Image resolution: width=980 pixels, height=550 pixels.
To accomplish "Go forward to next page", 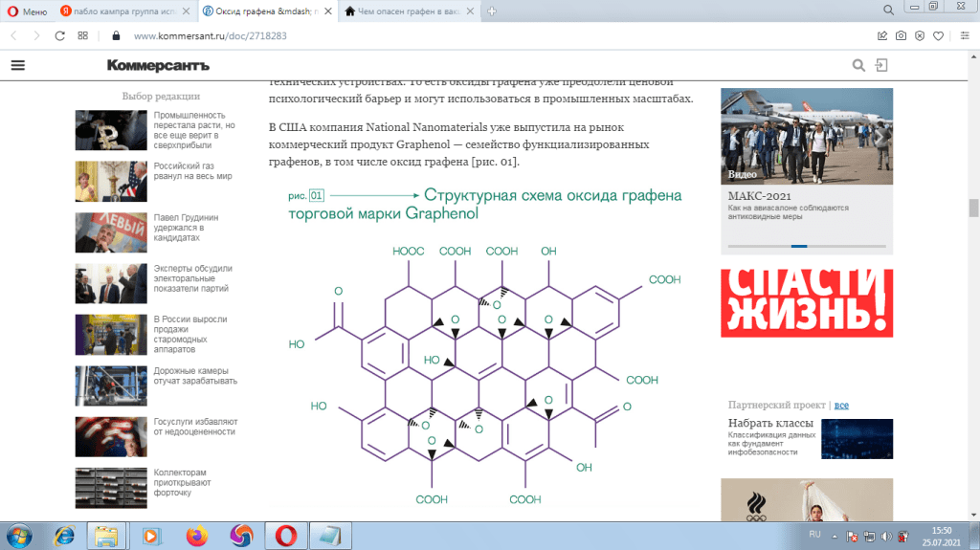I will click(x=36, y=35).
